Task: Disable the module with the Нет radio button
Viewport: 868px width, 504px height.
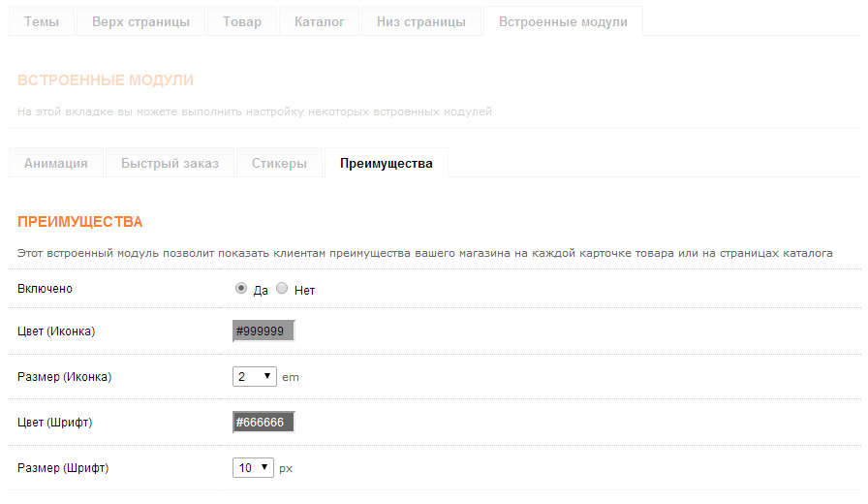Action: click(282, 289)
